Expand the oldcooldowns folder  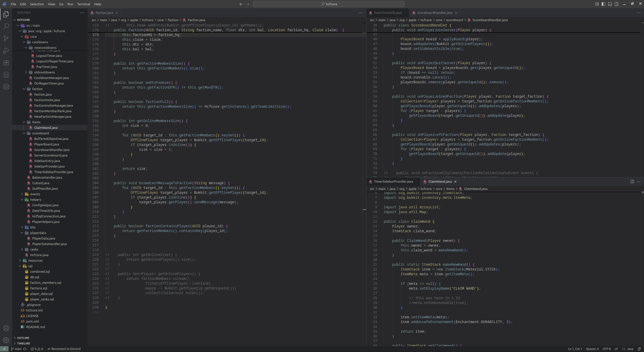coord(44,72)
